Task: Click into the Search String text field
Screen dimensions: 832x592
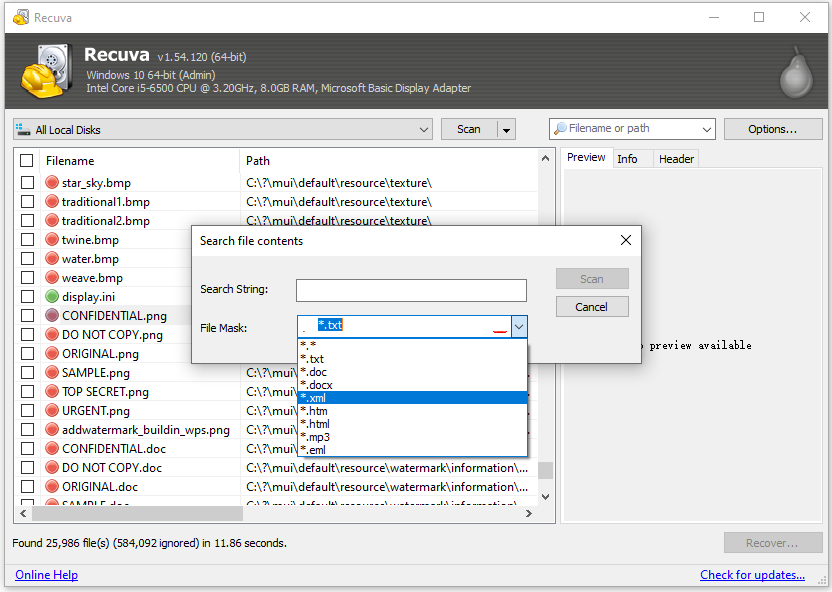Action: [x=411, y=290]
